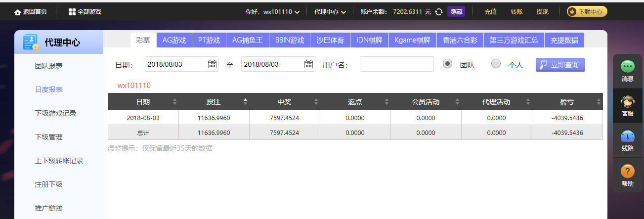Open the end date calendar icon
Screen dimensions: 644x219
tap(308, 64)
